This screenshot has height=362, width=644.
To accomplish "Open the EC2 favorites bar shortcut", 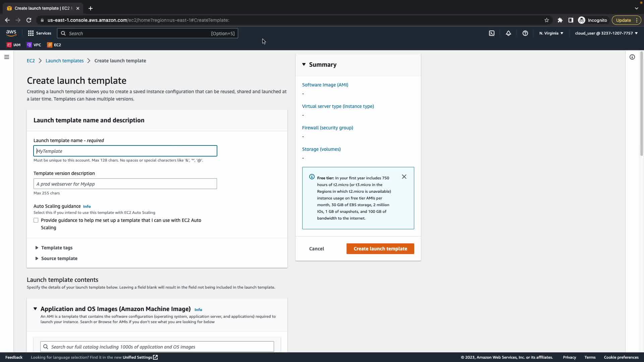I will pyautogui.click(x=54, y=45).
